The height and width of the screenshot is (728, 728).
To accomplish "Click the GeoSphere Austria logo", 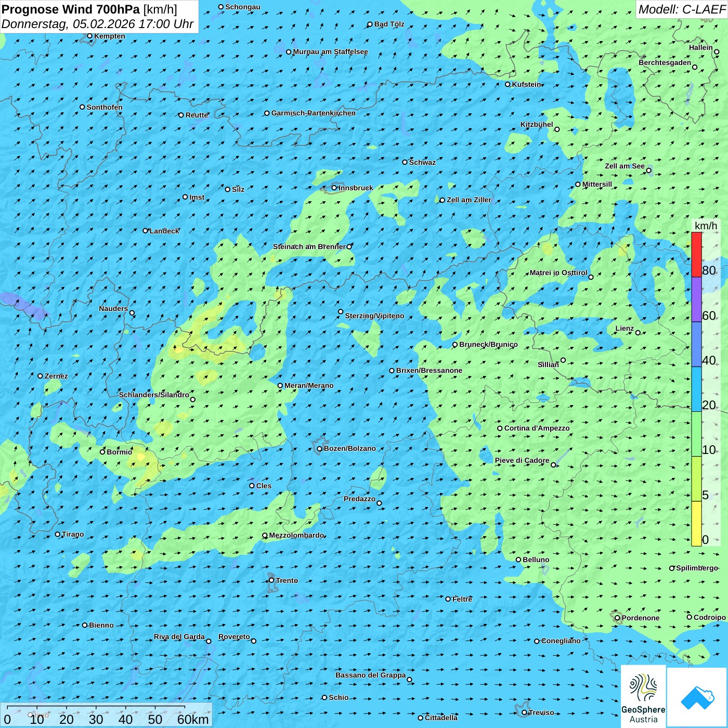I will (x=643, y=697).
